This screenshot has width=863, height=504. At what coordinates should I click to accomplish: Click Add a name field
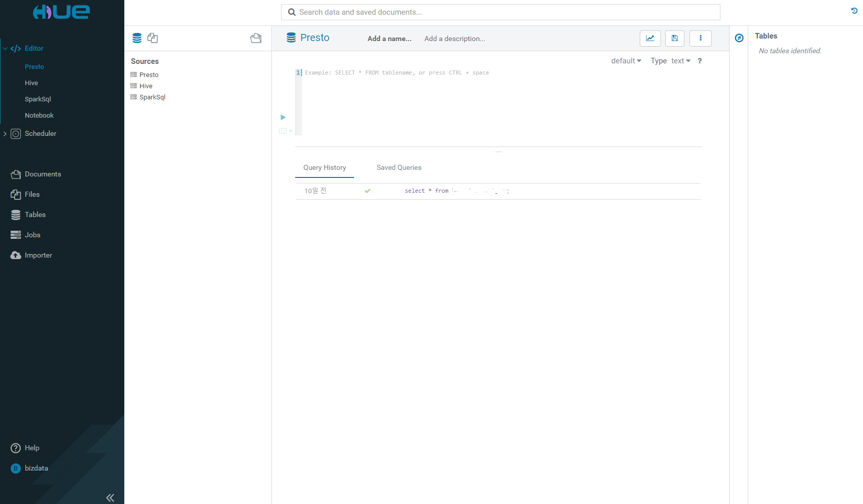pyautogui.click(x=390, y=39)
